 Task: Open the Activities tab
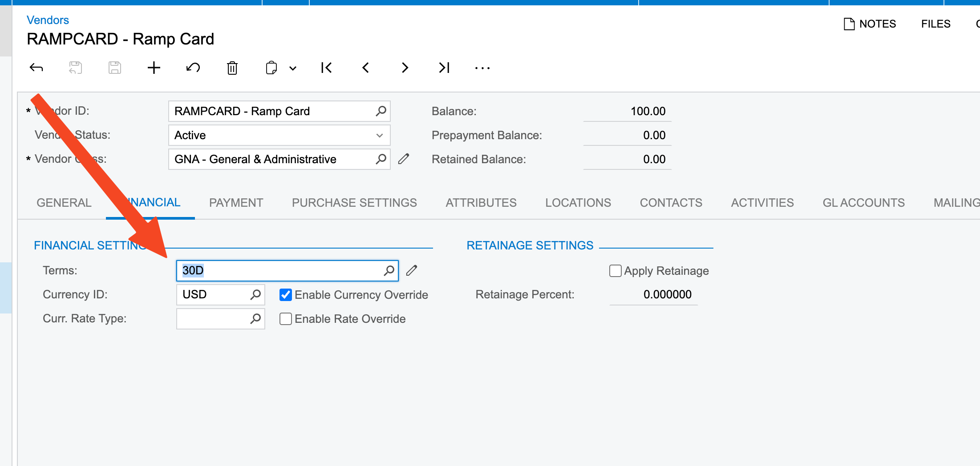click(x=762, y=203)
